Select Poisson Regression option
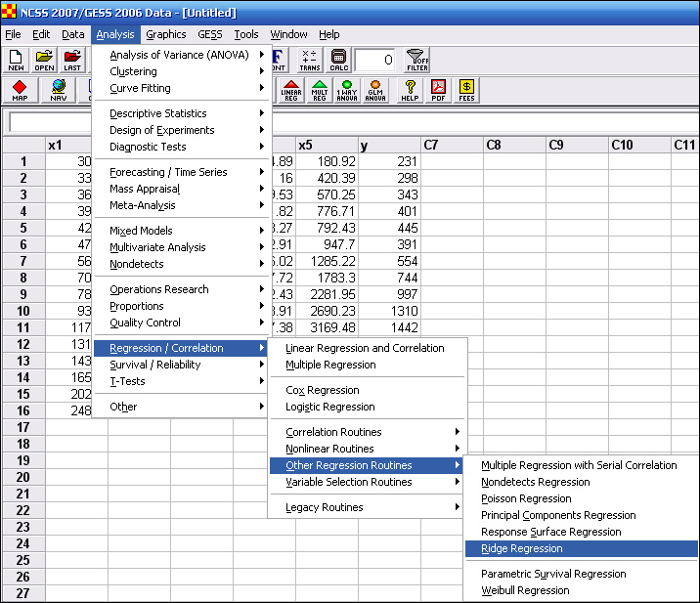 [526, 499]
